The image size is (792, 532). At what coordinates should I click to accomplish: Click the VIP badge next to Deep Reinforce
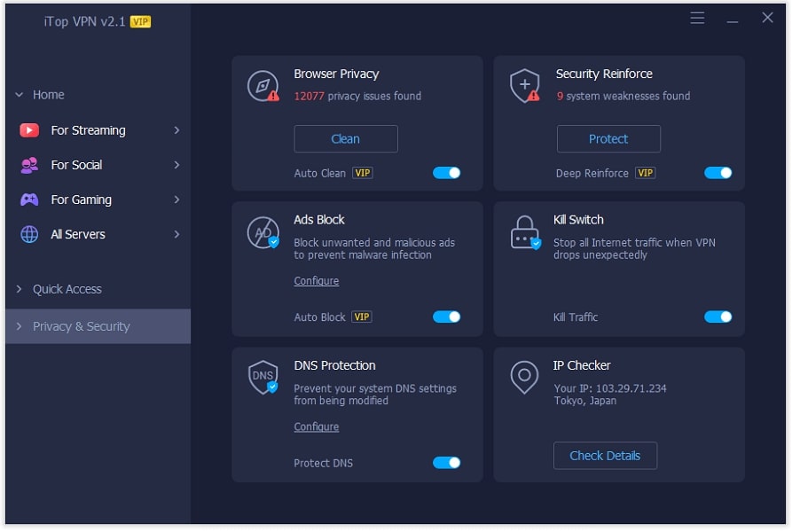pyautogui.click(x=645, y=173)
